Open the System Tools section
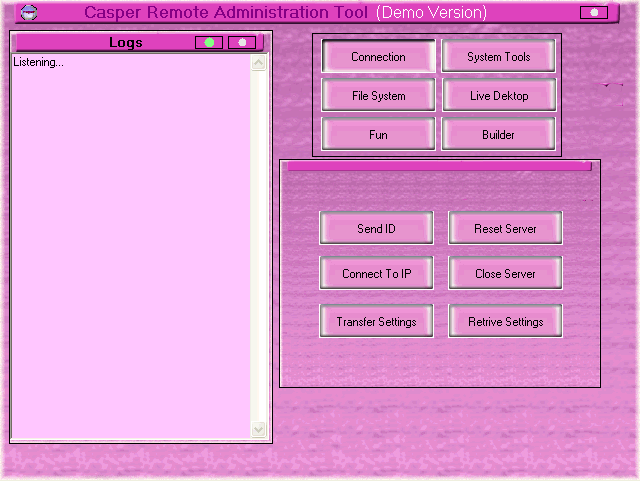The width and height of the screenshot is (640, 481). (498, 57)
